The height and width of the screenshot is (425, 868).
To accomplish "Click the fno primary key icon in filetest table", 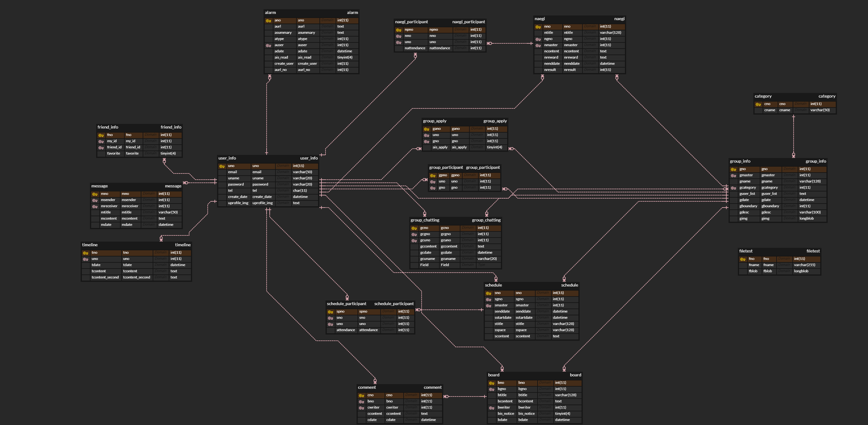I will click(x=743, y=259).
